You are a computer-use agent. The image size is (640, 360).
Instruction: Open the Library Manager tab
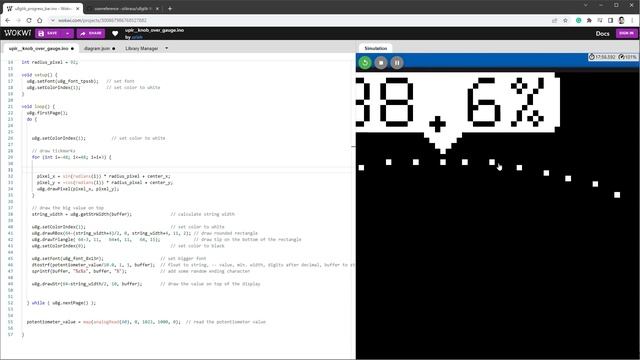click(x=142, y=48)
